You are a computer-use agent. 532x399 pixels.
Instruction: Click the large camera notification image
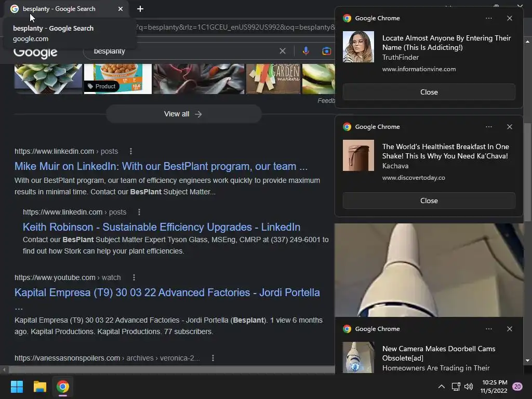pyautogui.click(x=429, y=270)
